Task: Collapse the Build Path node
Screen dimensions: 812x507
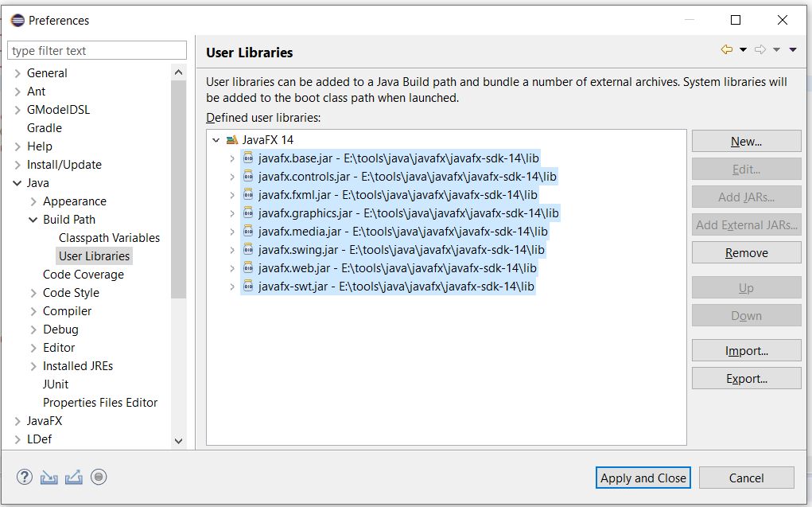Action: 33,220
